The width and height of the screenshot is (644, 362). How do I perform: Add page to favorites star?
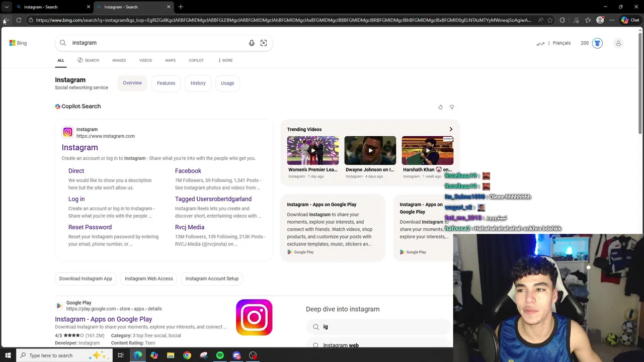(x=550, y=20)
